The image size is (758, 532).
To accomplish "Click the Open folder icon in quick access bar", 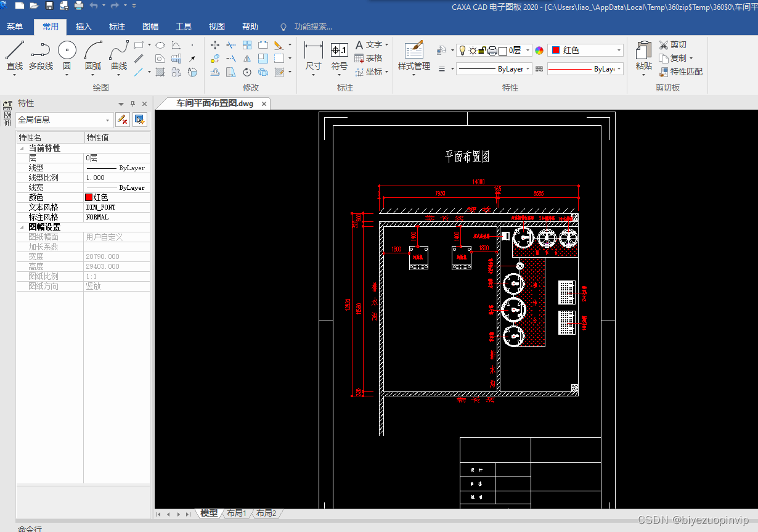I will pos(34,6).
